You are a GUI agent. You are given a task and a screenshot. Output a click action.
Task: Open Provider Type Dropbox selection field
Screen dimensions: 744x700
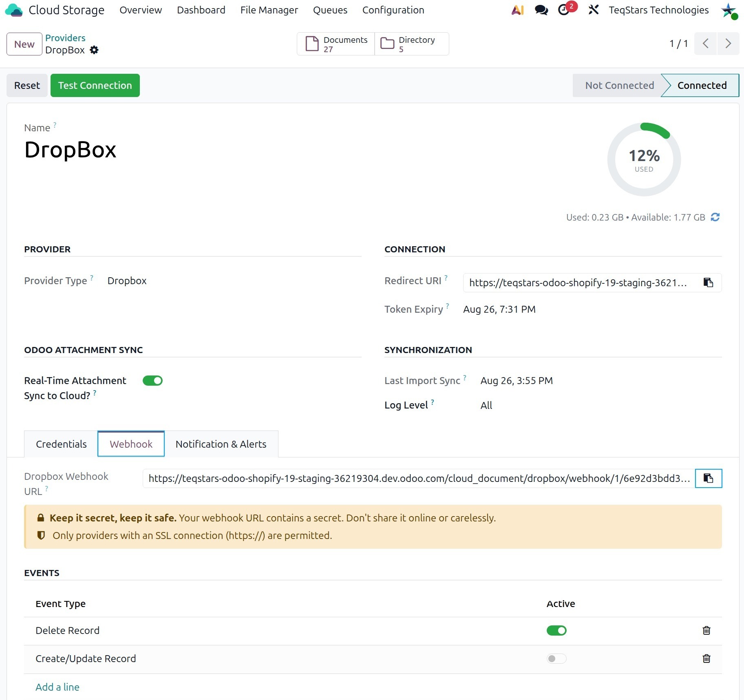click(x=127, y=281)
